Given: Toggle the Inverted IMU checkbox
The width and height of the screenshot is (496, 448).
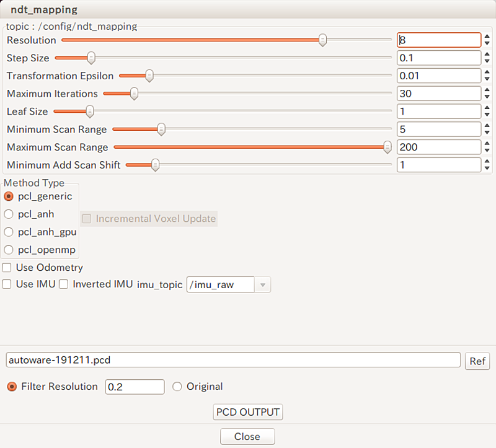Looking at the screenshot, I should pos(64,284).
